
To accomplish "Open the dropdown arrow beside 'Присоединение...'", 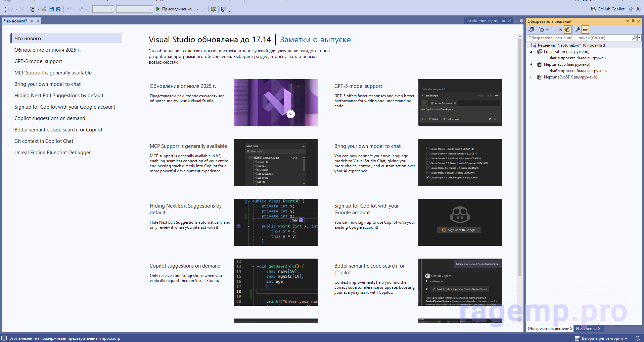I will coord(198,9).
